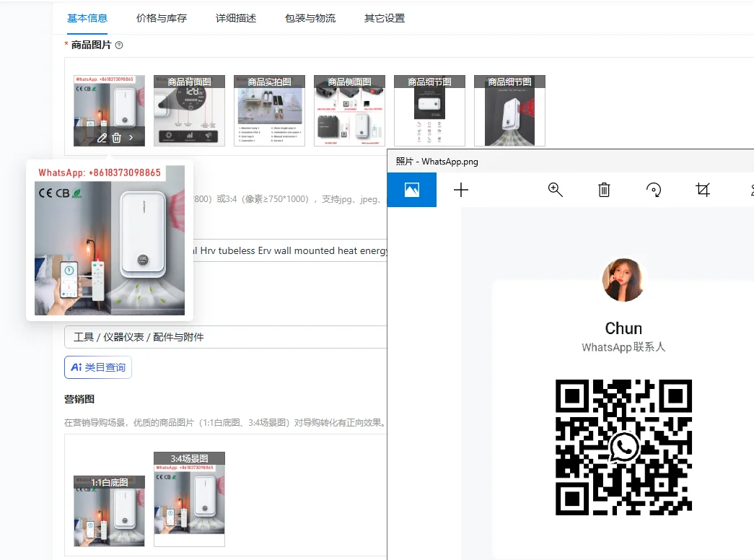
Task: Click the picture view icon in Photos toolbar
Action: [411, 190]
